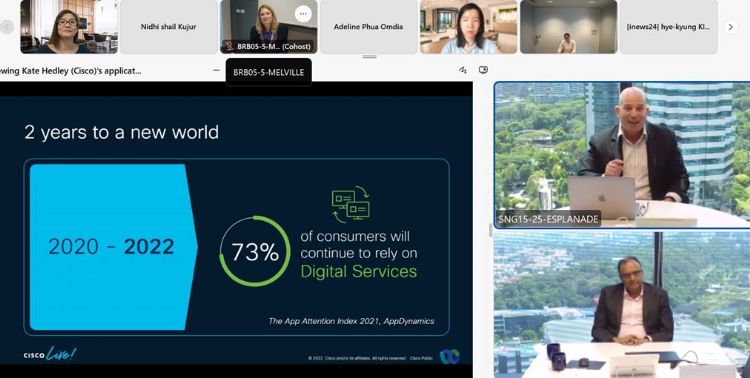Click the SNG15-25-ESPLANADE video panel
The width and height of the screenshot is (750, 378).
coord(622,155)
